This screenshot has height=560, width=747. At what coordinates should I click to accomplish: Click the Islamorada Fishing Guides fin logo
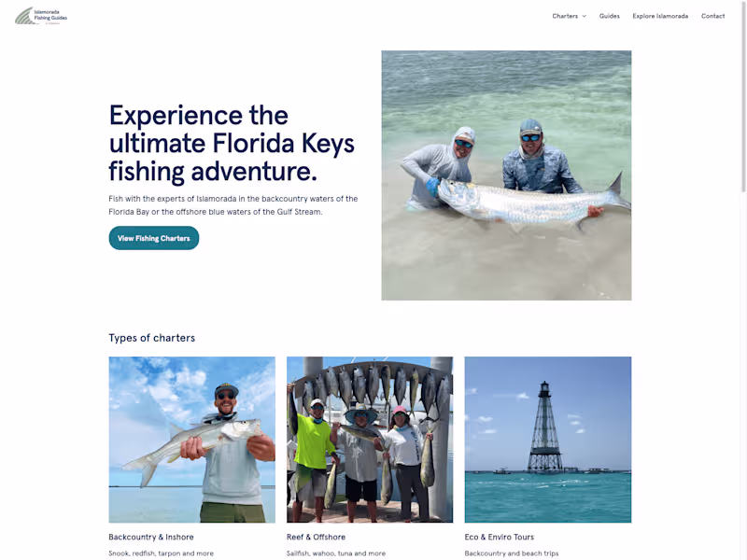24,16
